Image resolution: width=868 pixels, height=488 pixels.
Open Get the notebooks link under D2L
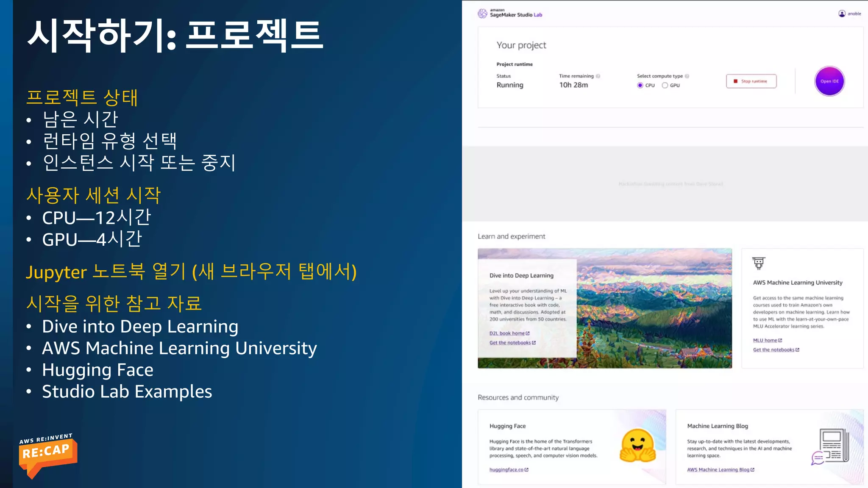510,343
